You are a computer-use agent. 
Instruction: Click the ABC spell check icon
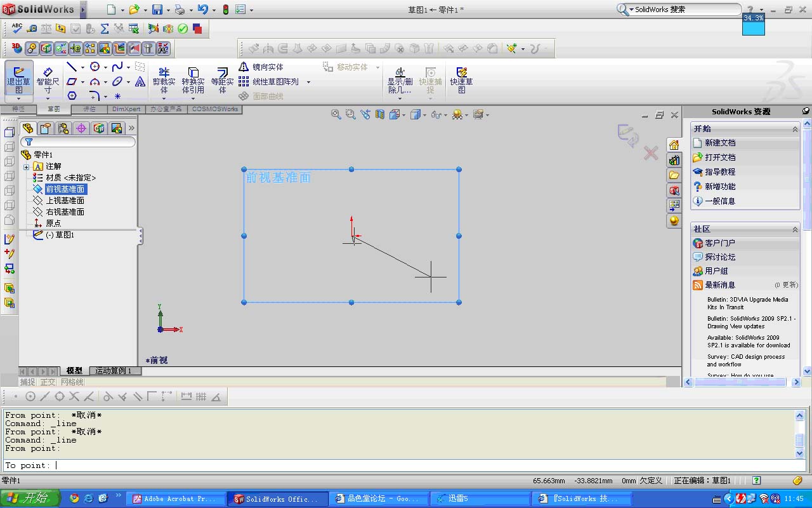click(17, 29)
